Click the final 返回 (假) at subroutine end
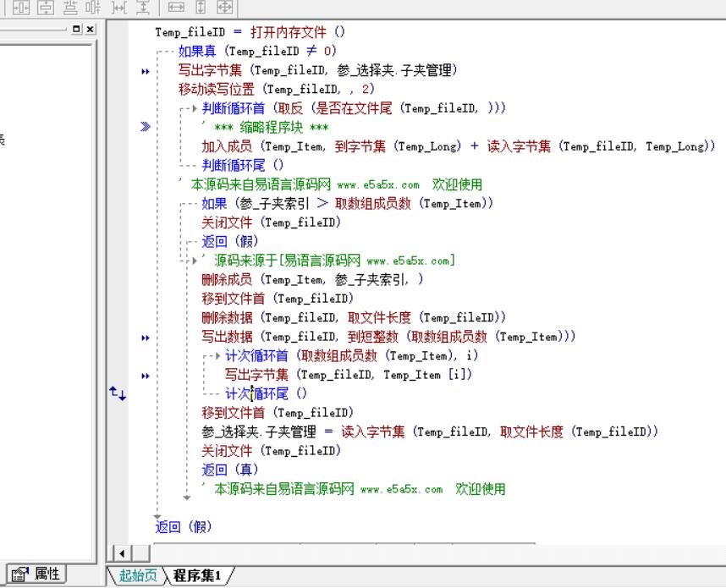The width and height of the screenshot is (726, 588). (184, 527)
